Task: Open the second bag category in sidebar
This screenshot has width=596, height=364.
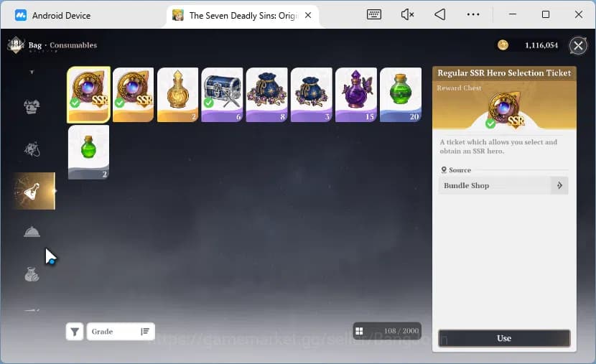Action: coord(32,149)
